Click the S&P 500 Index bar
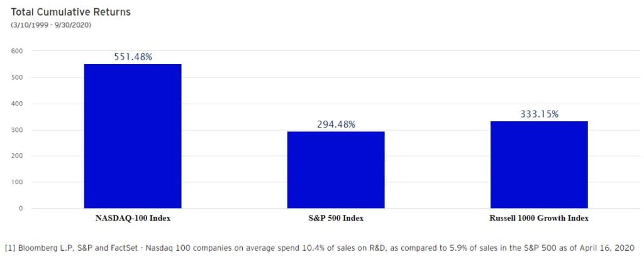The width and height of the screenshot is (644, 262). pos(336,170)
